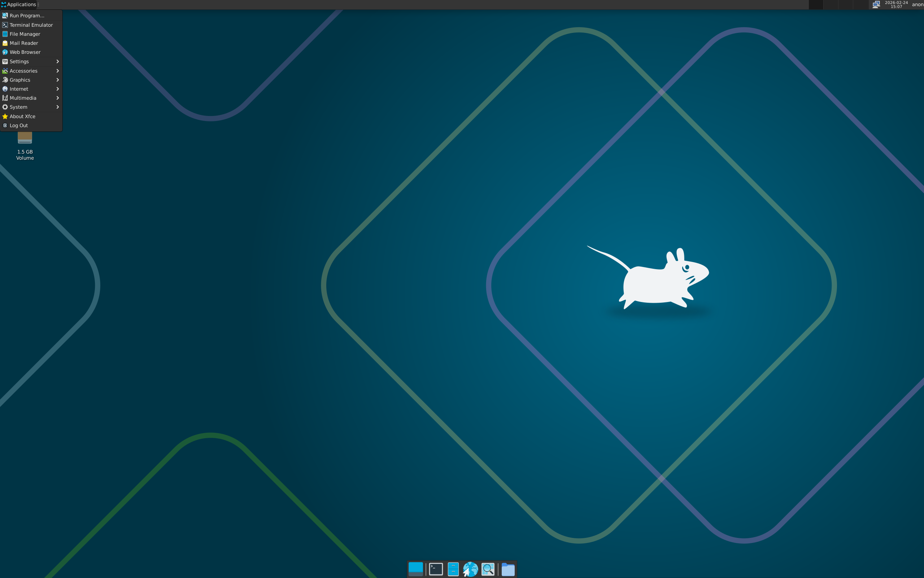Expand the Graphics submenu

pyautogui.click(x=31, y=80)
